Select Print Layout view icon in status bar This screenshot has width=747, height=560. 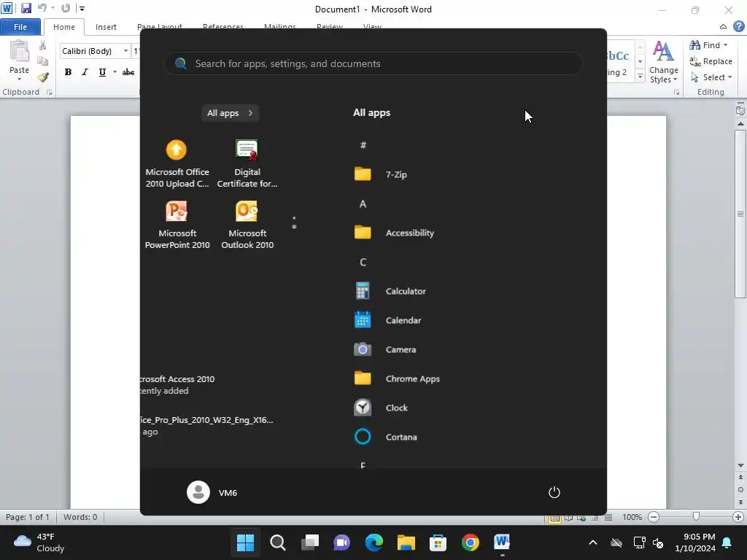click(554, 518)
